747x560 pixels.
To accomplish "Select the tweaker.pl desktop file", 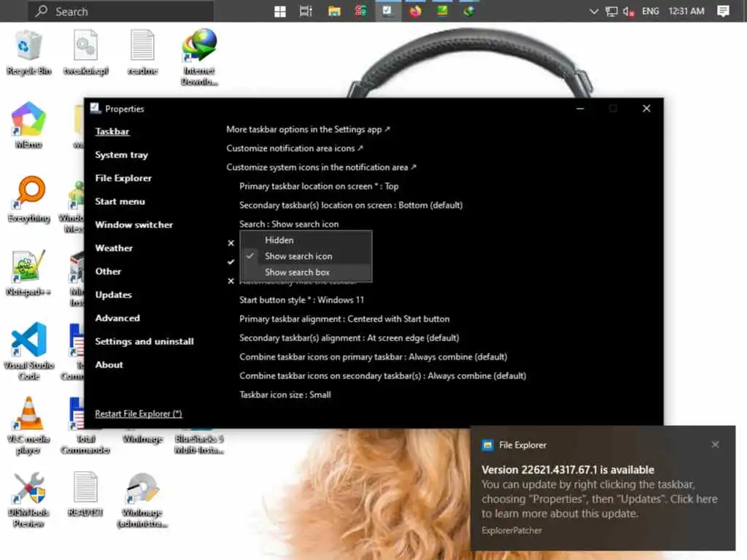I will pyautogui.click(x=86, y=52).
